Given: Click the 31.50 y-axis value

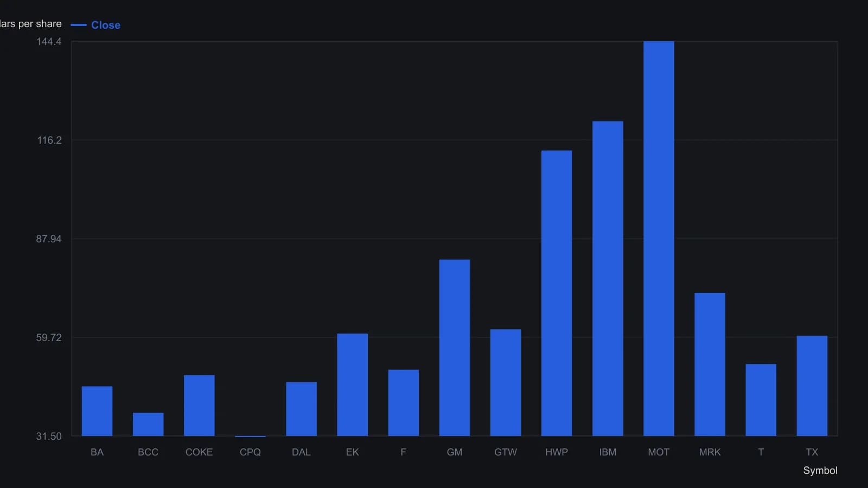Looking at the screenshot, I should pyautogui.click(x=49, y=436).
